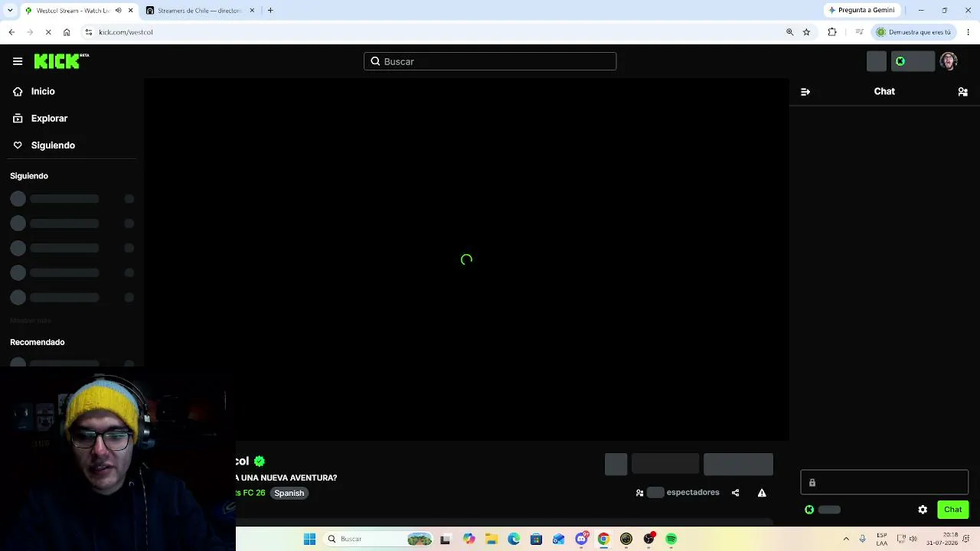
Task: Click the browser address bar URL
Action: 126,32
